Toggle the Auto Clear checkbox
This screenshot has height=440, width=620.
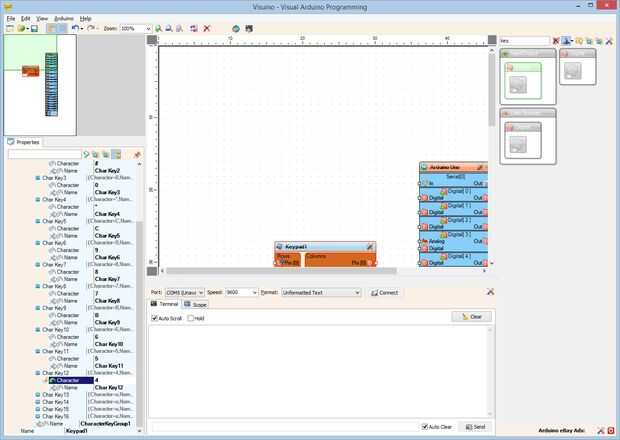click(425, 427)
